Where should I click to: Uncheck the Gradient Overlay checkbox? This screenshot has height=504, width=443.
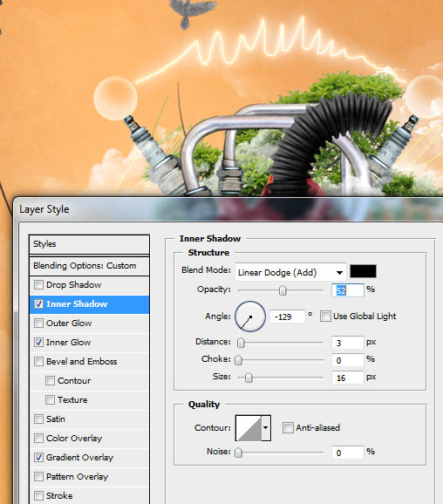click(x=39, y=458)
